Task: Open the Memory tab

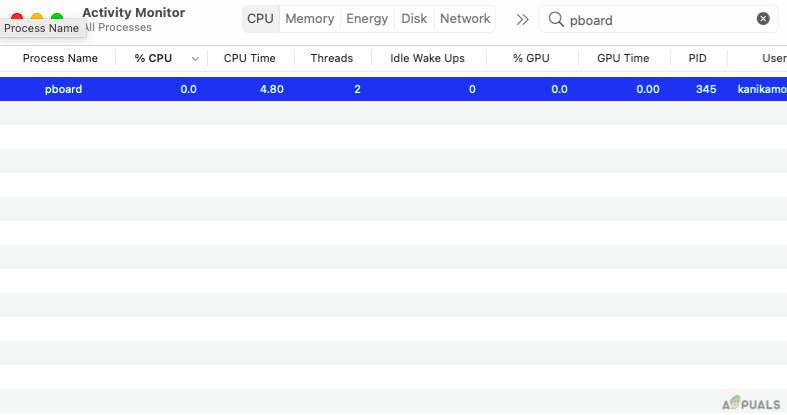Action: point(309,19)
